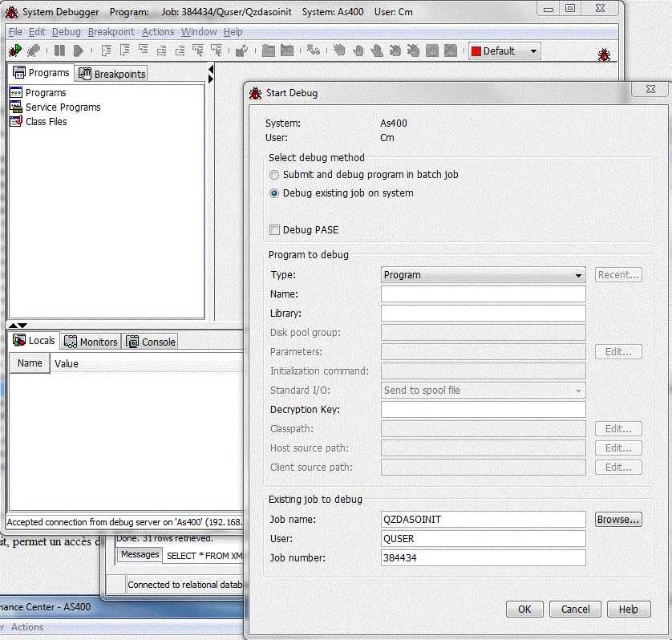Select the Step Into icon

[x=107, y=50]
